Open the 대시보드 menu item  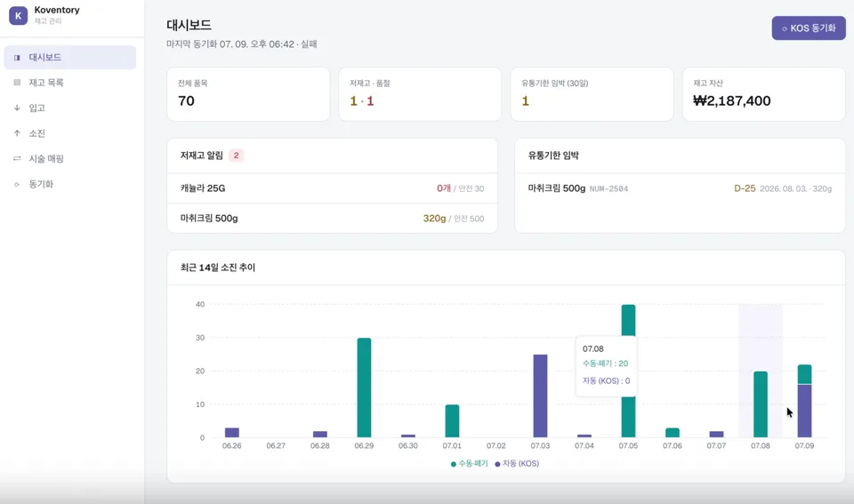click(x=69, y=58)
